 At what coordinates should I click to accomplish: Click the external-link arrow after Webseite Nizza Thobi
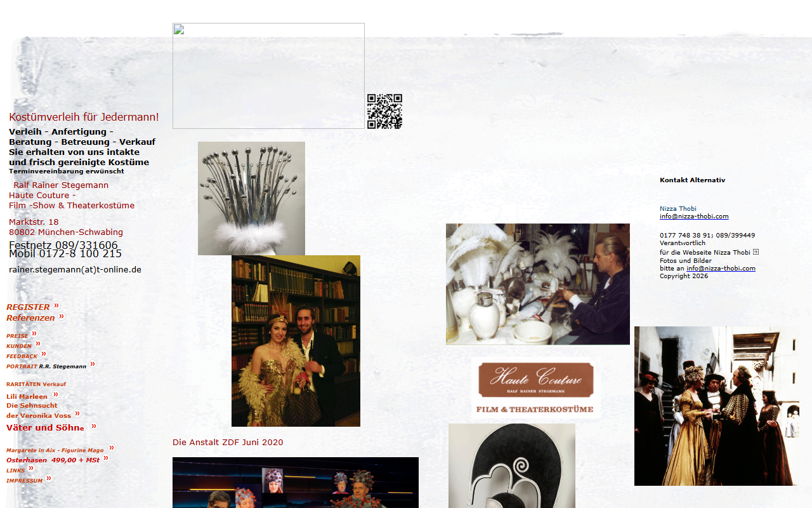pos(756,252)
